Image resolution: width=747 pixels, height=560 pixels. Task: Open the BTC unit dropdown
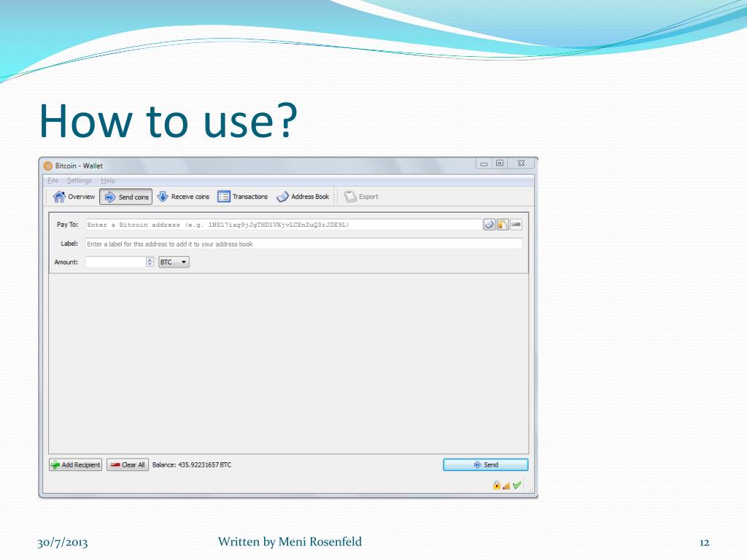174,262
